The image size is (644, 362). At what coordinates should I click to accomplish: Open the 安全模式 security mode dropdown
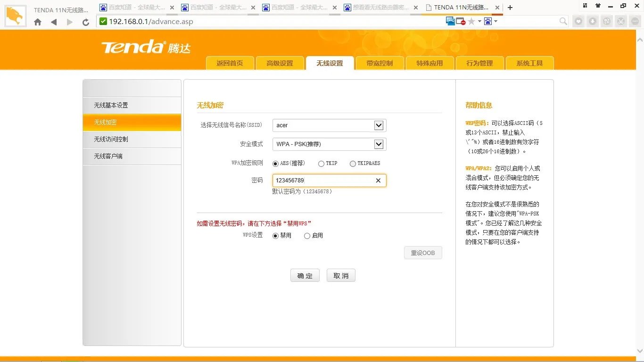379,144
